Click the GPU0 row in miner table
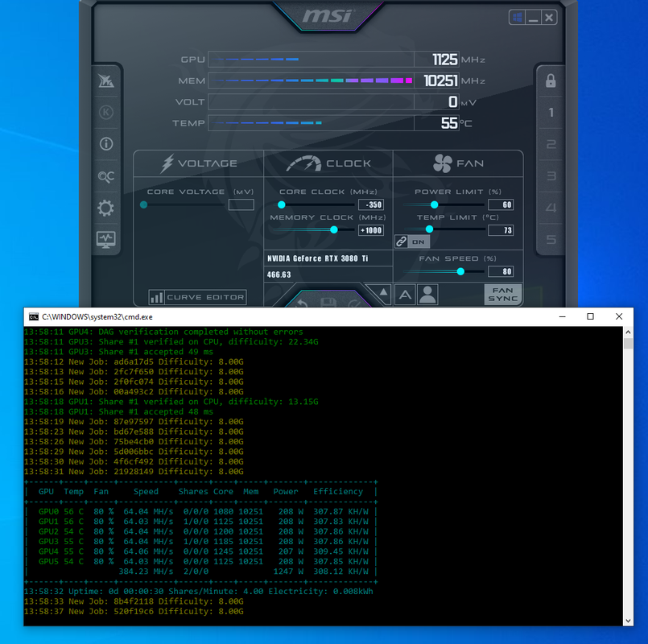Screen dimensions: 648x644 (201, 511)
